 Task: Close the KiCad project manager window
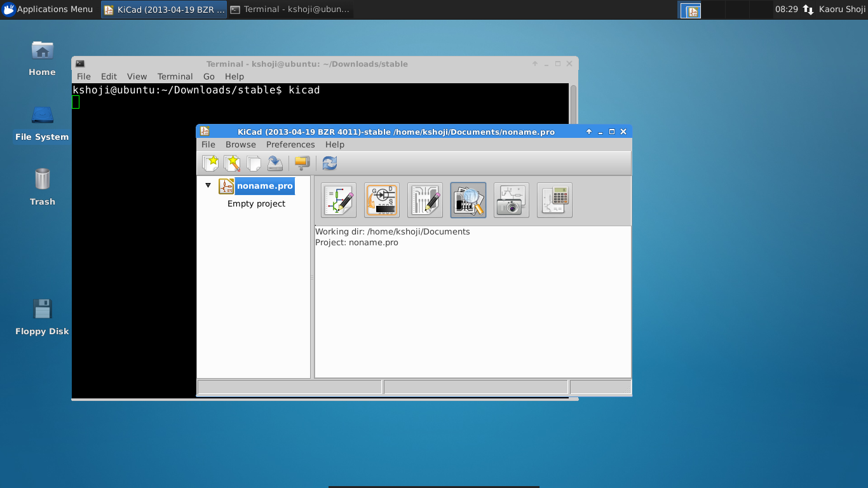(x=623, y=132)
